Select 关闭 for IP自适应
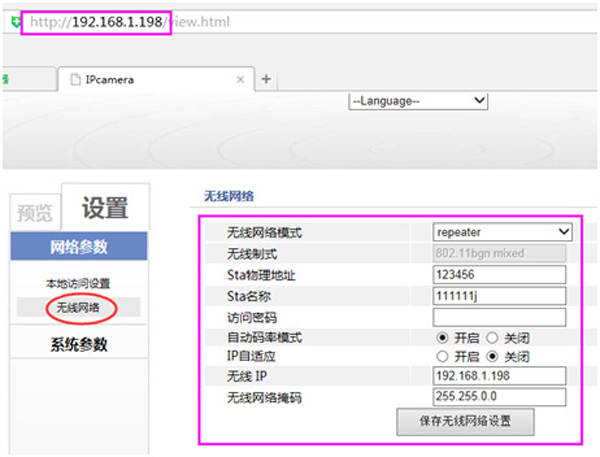Image resolution: width=600 pixels, height=457 pixels. point(491,356)
